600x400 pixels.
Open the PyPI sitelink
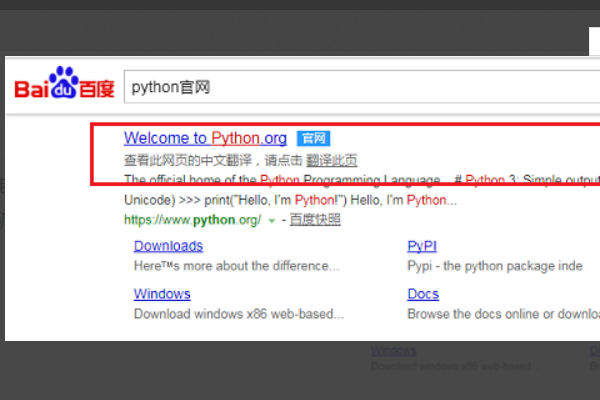pyautogui.click(x=422, y=246)
